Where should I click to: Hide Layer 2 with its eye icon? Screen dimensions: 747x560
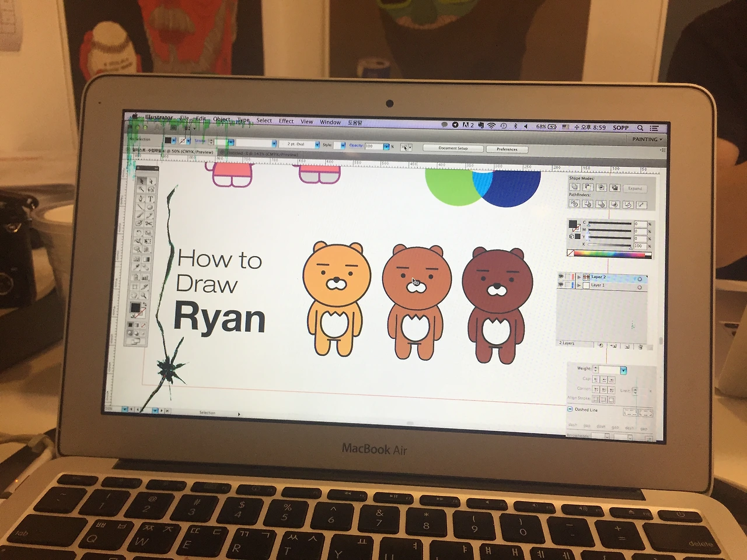click(x=561, y=276)
